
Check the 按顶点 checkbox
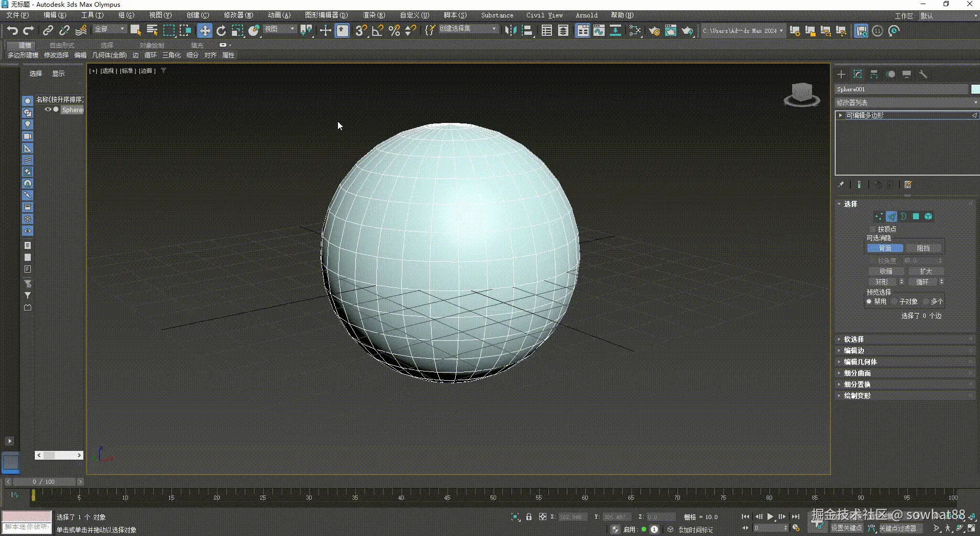[x=872, y=229]
